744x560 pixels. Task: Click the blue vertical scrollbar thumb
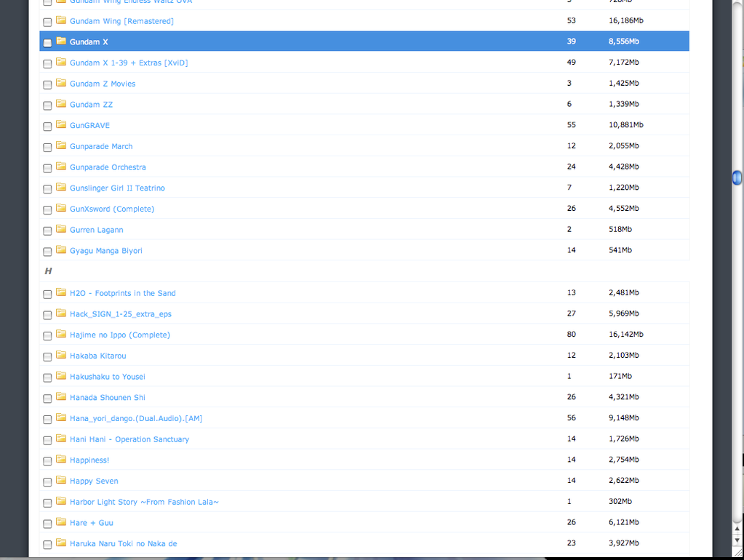click(x=737, y=177)
